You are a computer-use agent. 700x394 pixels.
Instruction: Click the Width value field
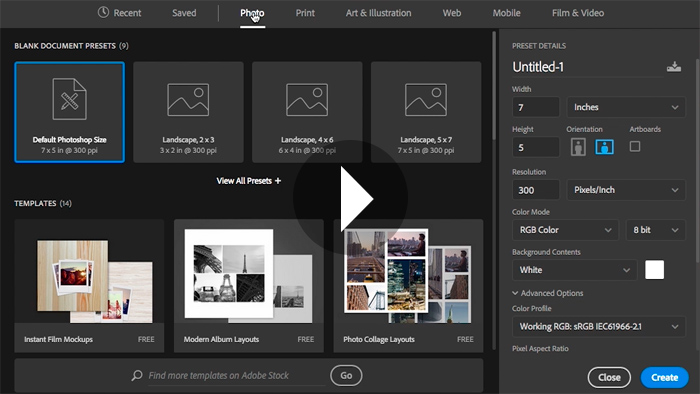click(536, 107)
